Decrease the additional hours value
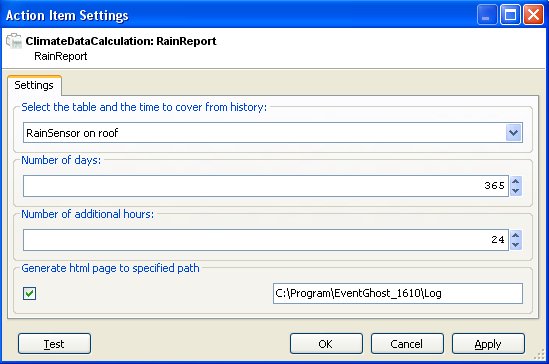The image size is (549, 364). point(516,245)
